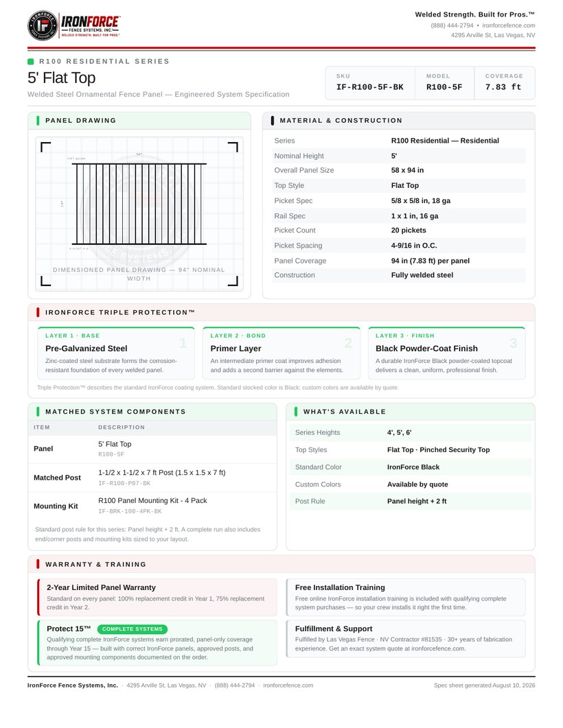The height and width of the screenshot is (728, 563).
Task: Click the Series Heights value 4', 5', 6'
Action: click(x=400, y=433)
